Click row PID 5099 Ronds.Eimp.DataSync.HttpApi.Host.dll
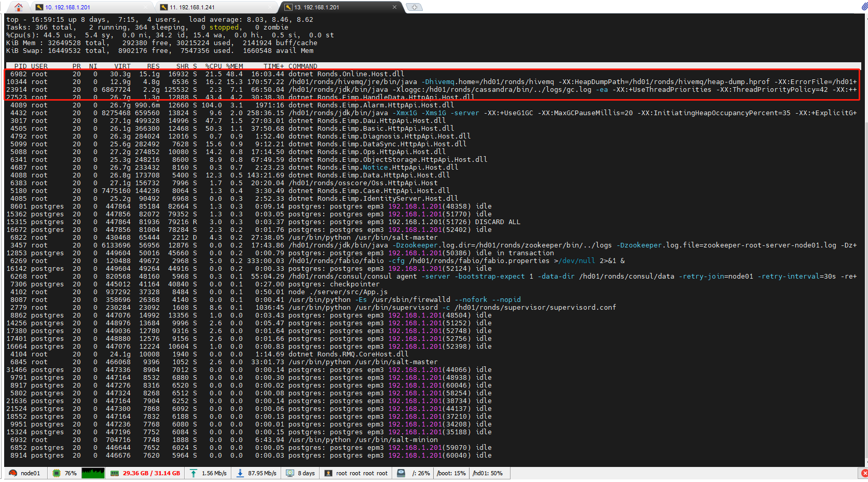 point(432,144)
